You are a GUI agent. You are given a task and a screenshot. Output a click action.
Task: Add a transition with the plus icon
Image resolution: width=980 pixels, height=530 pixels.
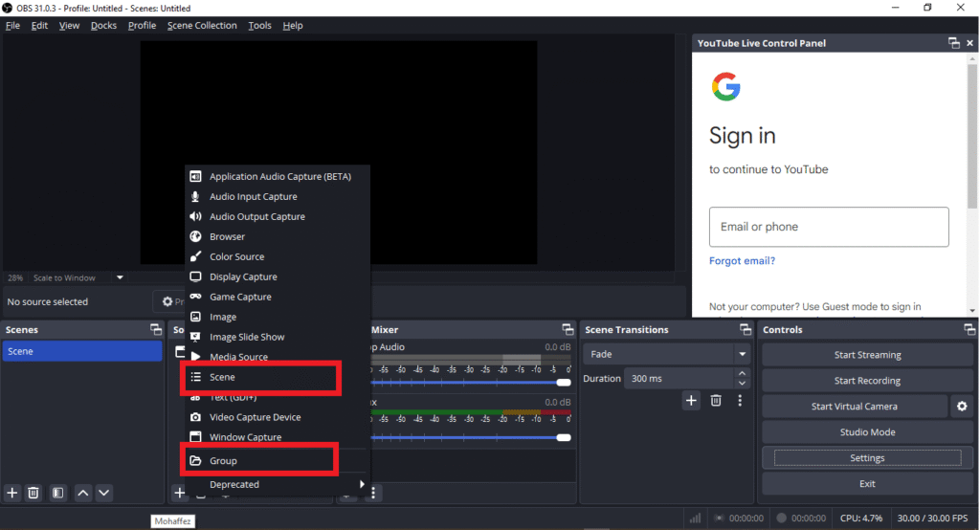click(x=691, y=400)
